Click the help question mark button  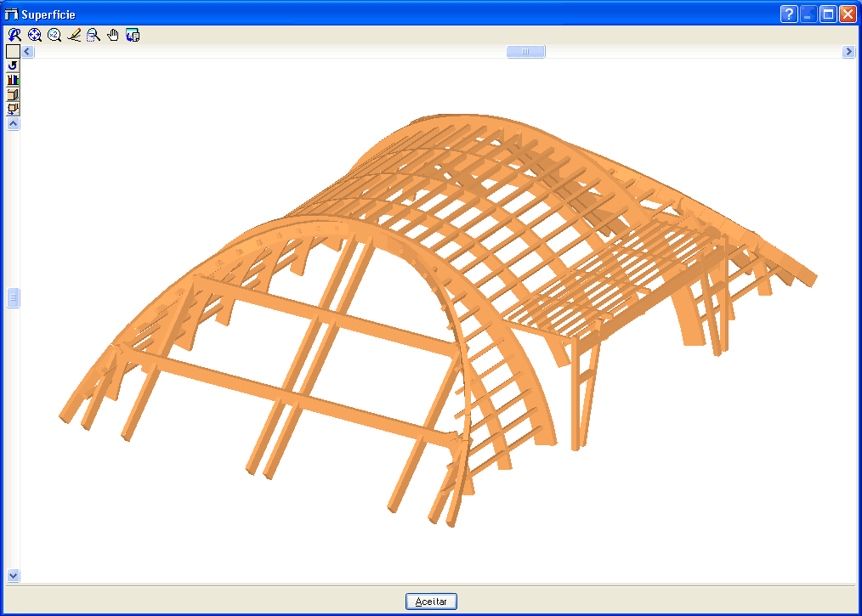[x=789, y=14]
